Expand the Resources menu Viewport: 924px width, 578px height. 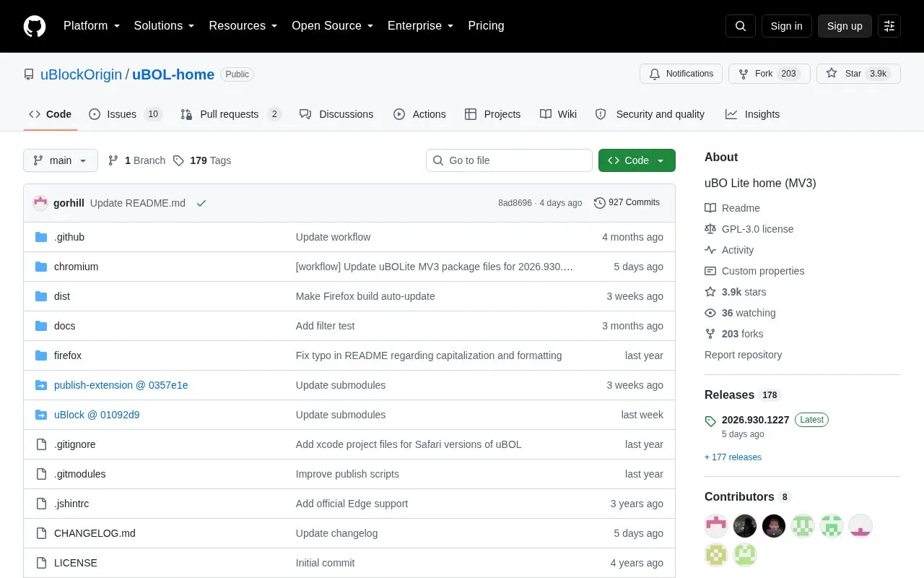pos(243,26)
